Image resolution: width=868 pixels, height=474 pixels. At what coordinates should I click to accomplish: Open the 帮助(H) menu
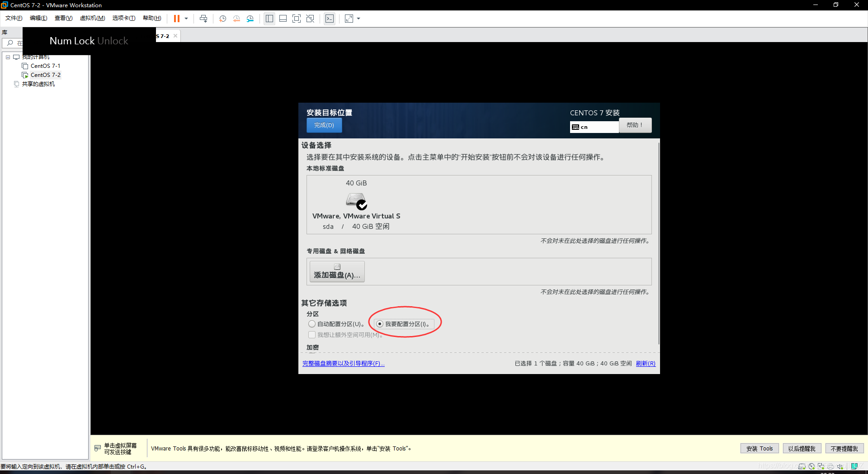tap(152, 18)
